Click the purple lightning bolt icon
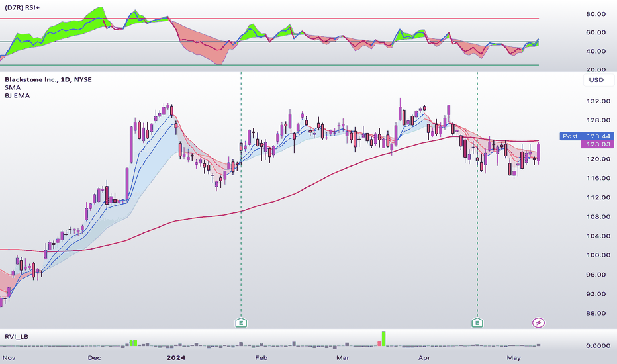 (538, 323)
